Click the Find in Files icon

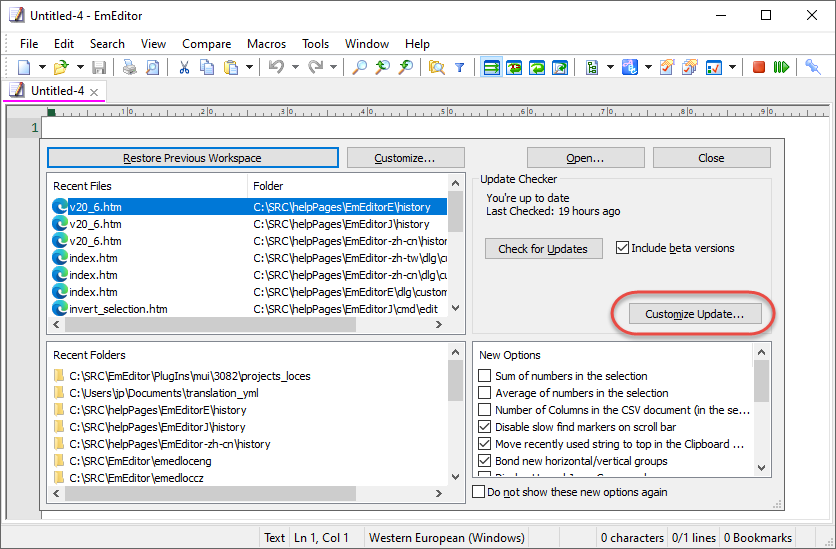click(437, 68)
